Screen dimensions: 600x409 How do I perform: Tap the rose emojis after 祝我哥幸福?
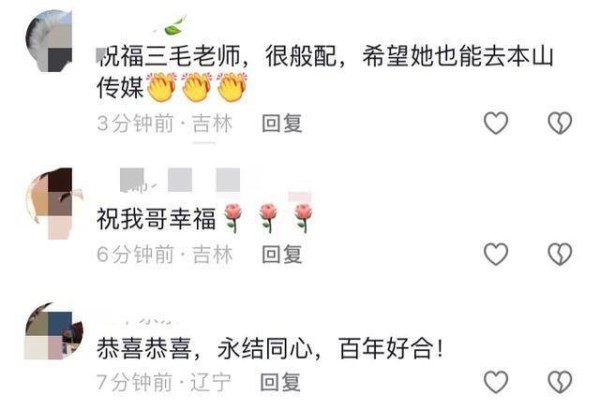tap(268, 218)
